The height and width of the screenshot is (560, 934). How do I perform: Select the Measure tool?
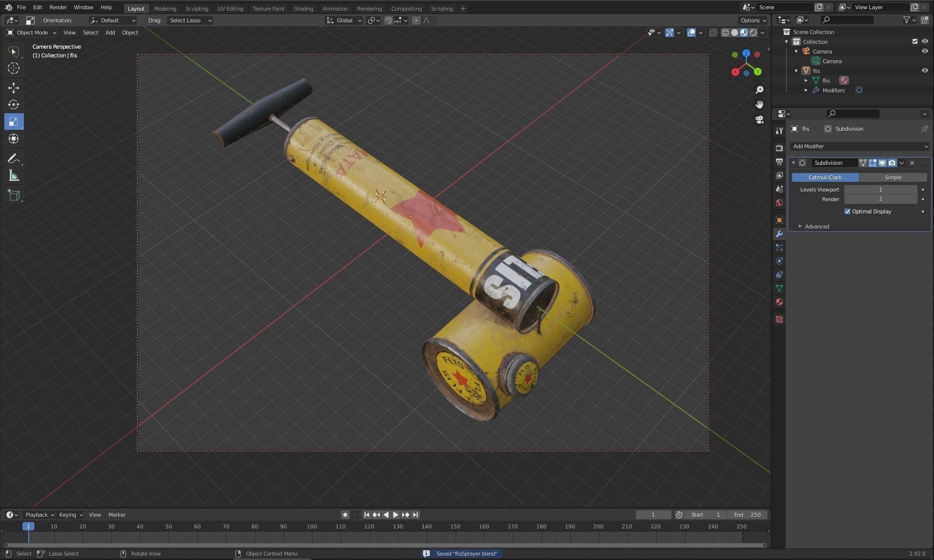click(x=14, y=175)
